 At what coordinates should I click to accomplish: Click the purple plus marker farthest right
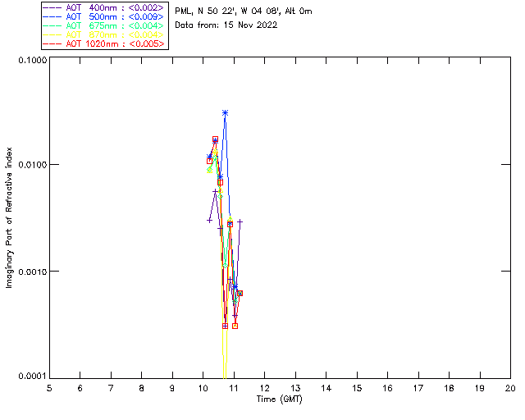click(240, 221)
